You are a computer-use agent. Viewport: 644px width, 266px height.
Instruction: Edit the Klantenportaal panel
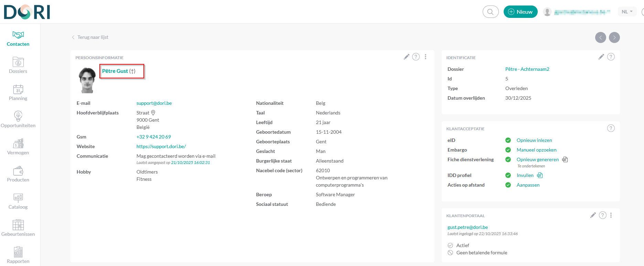(593, 215)
